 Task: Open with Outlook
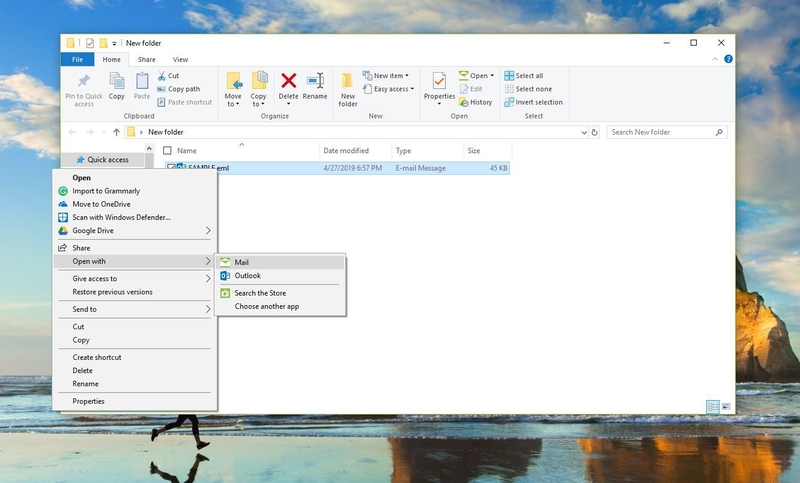point(280,275)
